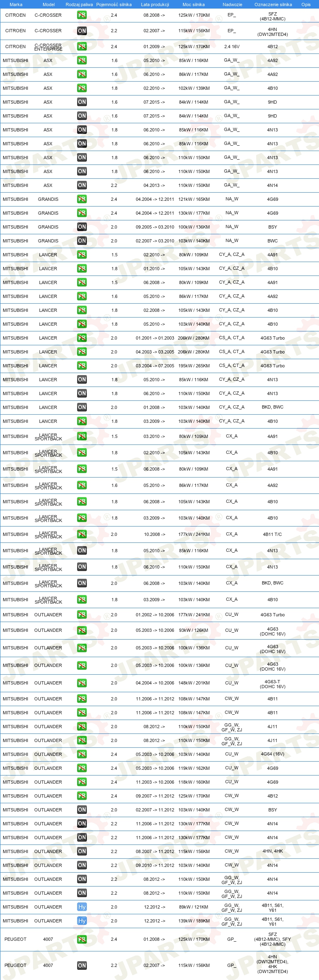Click petrol icon in Outlander 118kW / 160KM row
The image size is (319, 980).
point(82,782)
